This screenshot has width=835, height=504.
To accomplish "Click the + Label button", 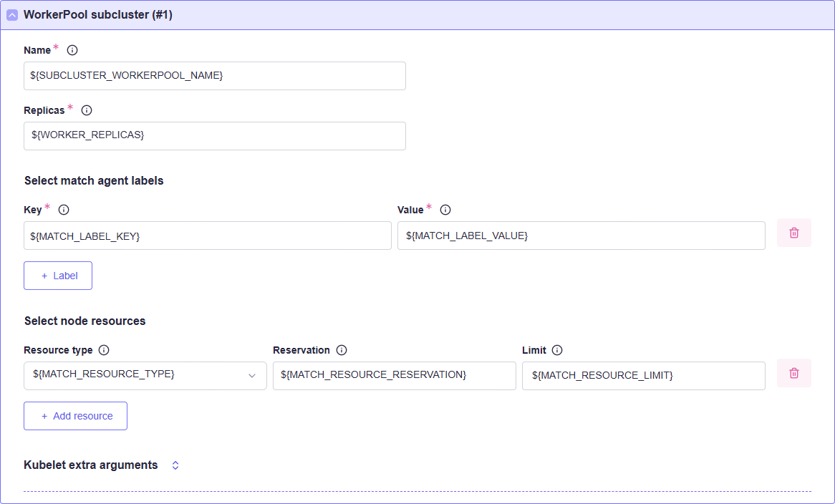I will click(58, 276).
